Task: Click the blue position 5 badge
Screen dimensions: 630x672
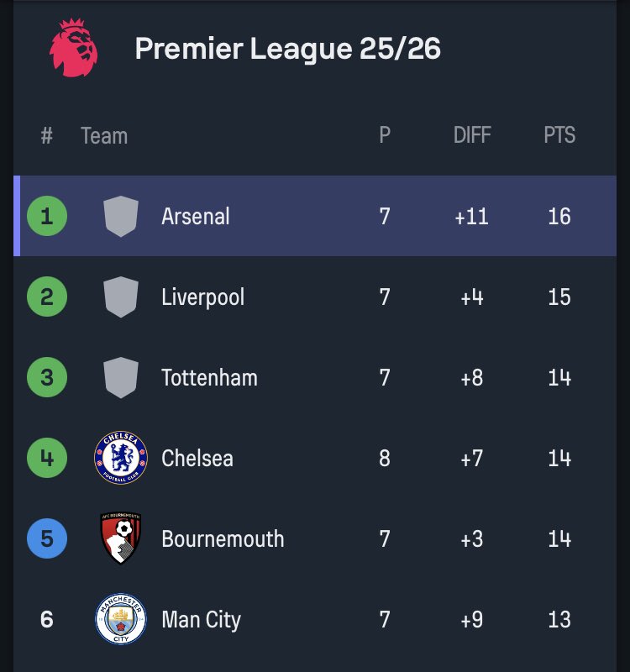Action: tap(47, 538)
